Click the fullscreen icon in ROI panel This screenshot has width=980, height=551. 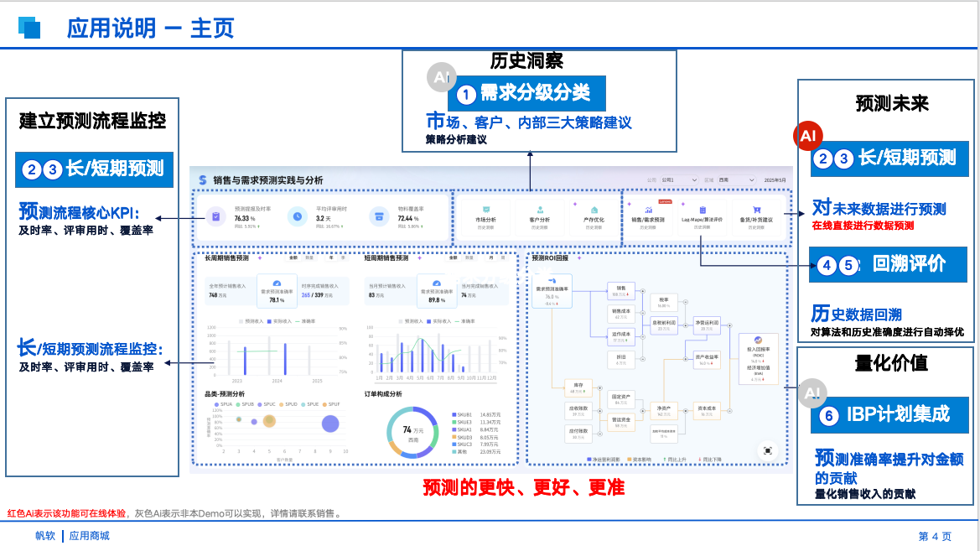point(767,450)
